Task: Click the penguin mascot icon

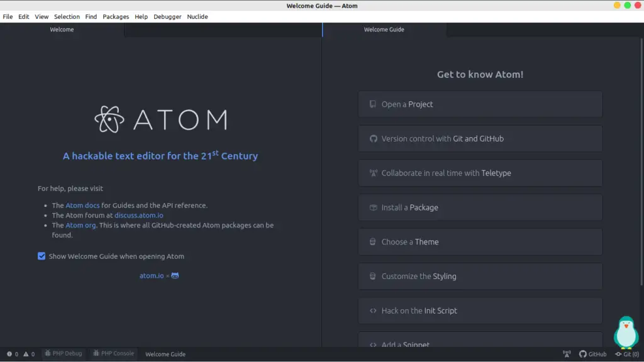Action: click(626, 332)
